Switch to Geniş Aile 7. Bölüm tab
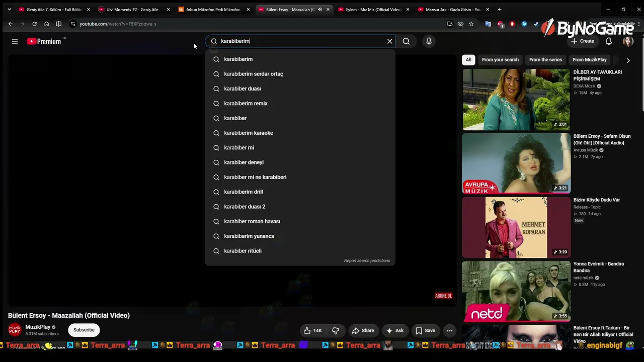Screen dimensions: 644x362 [54, 10]
